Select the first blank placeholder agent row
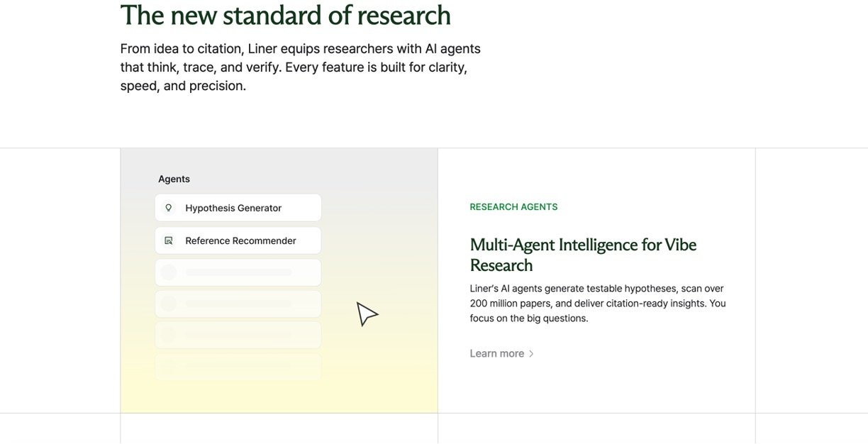The width and height of the screenshot is (868, 444). (x=238, y=272)
